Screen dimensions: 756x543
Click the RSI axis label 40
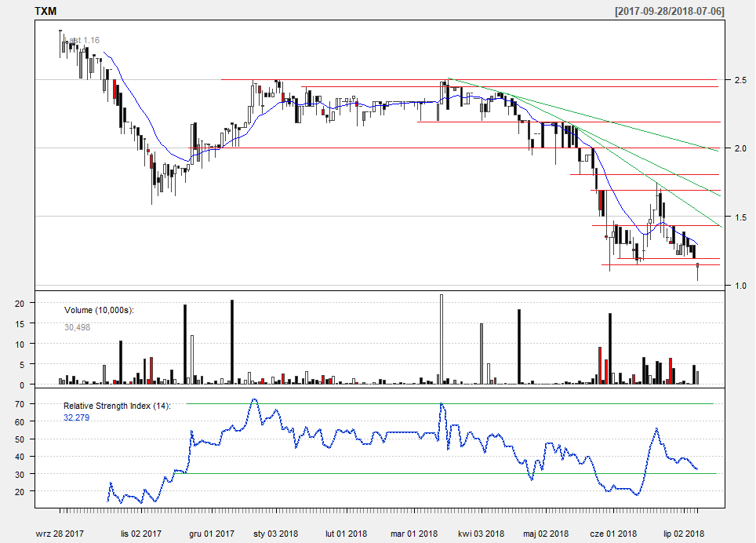(20, 457)
